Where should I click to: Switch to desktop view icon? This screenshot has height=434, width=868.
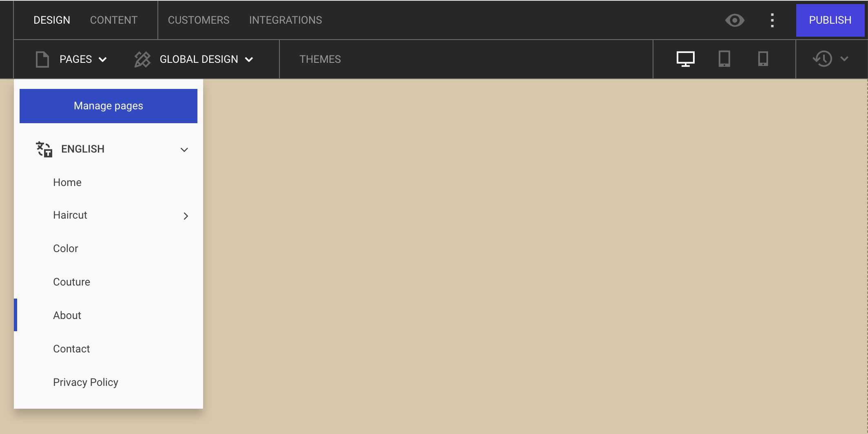pyautogui.click(x=686, y=59)
